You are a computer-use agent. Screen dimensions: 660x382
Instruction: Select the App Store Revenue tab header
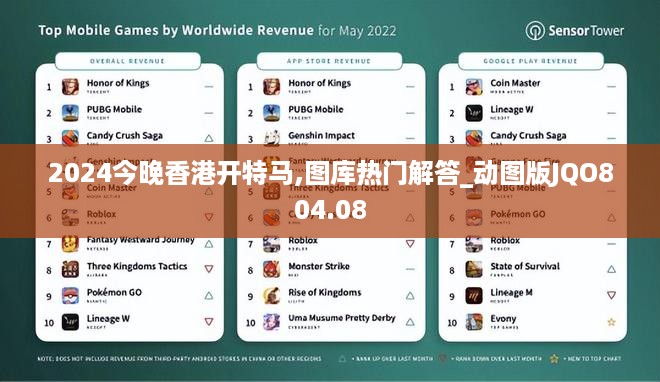[329, 61]
